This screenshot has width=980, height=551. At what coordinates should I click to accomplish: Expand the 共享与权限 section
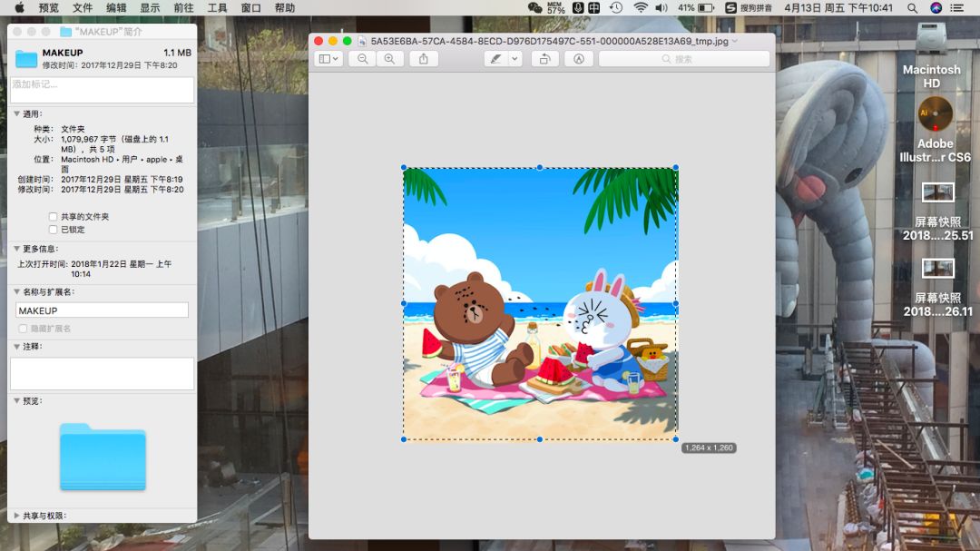coord(16,516)
